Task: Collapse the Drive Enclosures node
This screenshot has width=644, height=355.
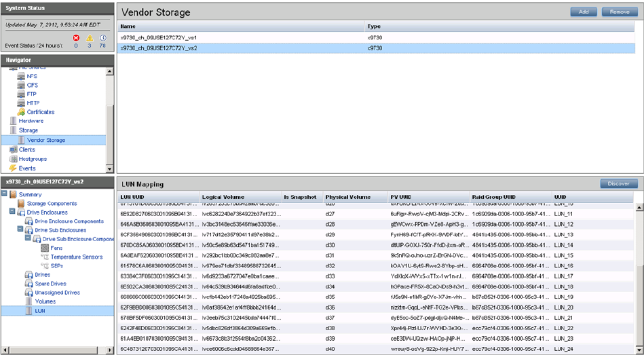Action: point(12,212)
